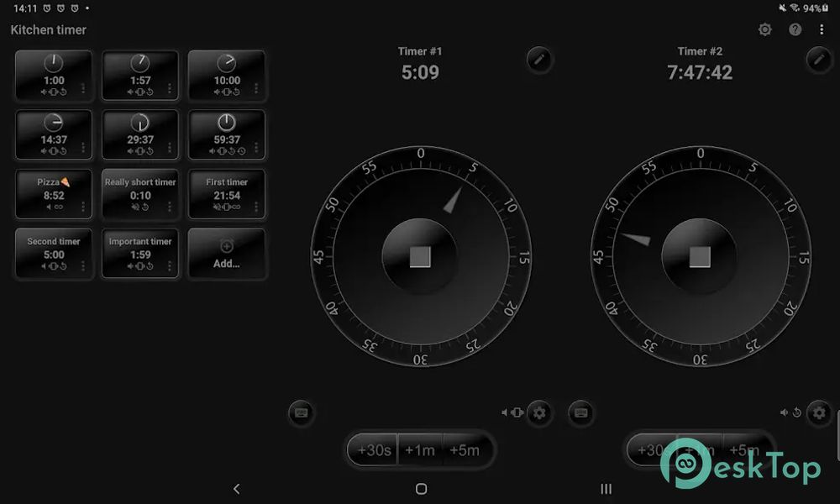The width and height of the screenshot is (840, 504).
Task: Click the sound and vibration indicators for Timer #1
Action: coord(512,412)
